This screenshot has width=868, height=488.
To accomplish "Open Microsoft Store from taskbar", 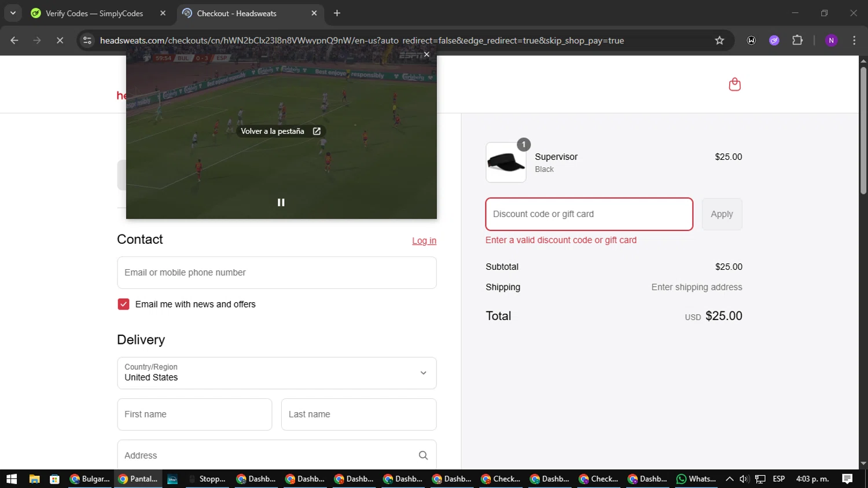I will [54, 479].
